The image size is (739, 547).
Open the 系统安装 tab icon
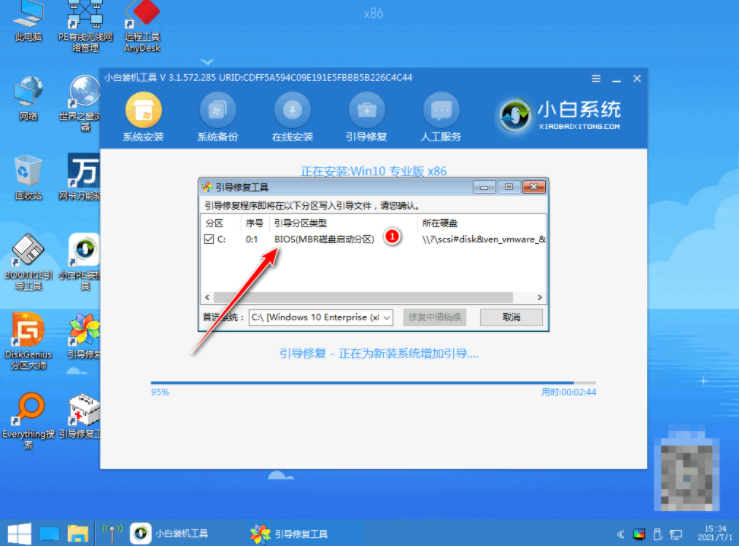coord(143,110)
